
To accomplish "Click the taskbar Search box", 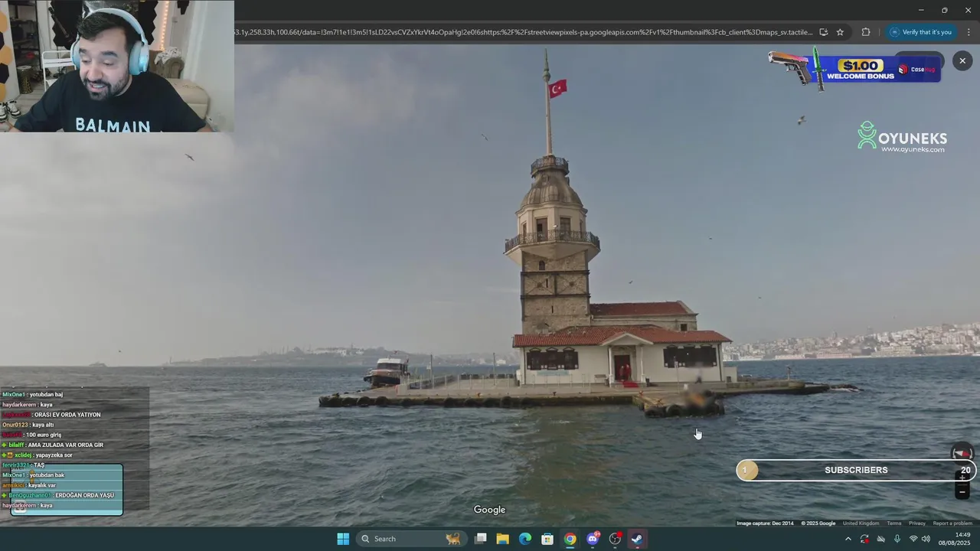I will 412,539.
